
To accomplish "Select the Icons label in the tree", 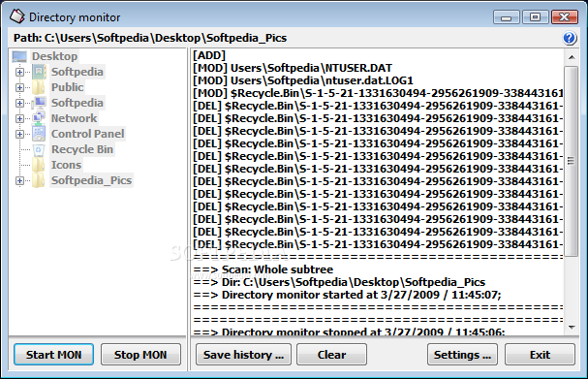I will (66, 165).
